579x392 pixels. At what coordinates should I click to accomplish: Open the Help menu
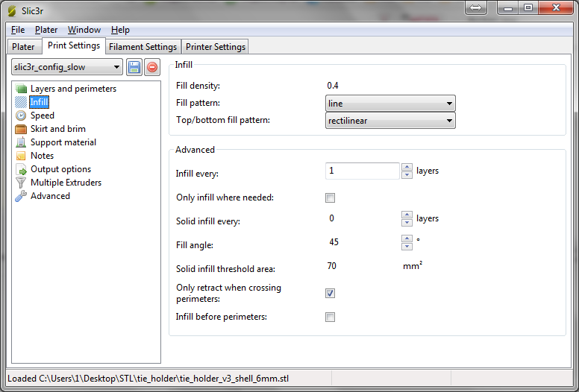point(120,30)
